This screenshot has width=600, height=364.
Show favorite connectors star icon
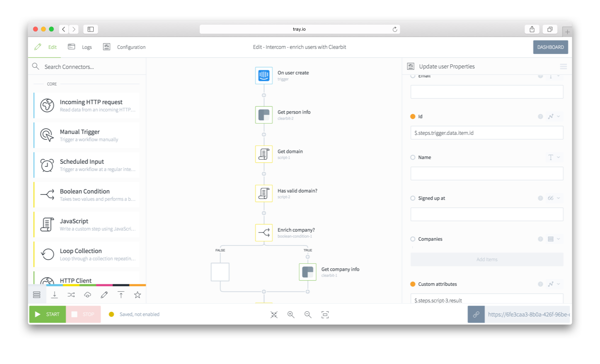point(138,295)
